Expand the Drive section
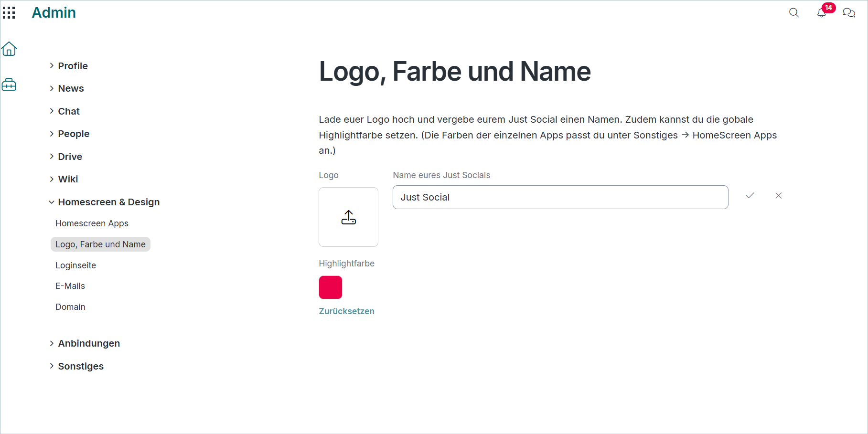Viewport: 868px width, 434px height. click(66, 157)
